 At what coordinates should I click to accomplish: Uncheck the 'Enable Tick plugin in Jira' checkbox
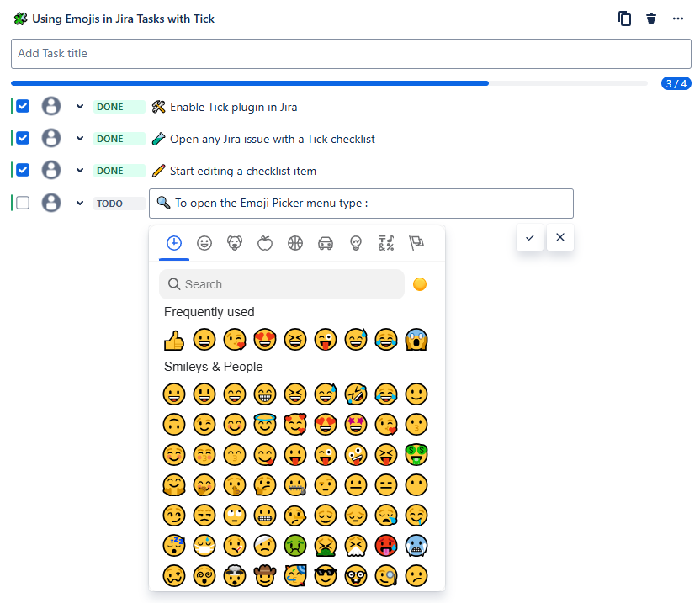[x=23, y=107]
